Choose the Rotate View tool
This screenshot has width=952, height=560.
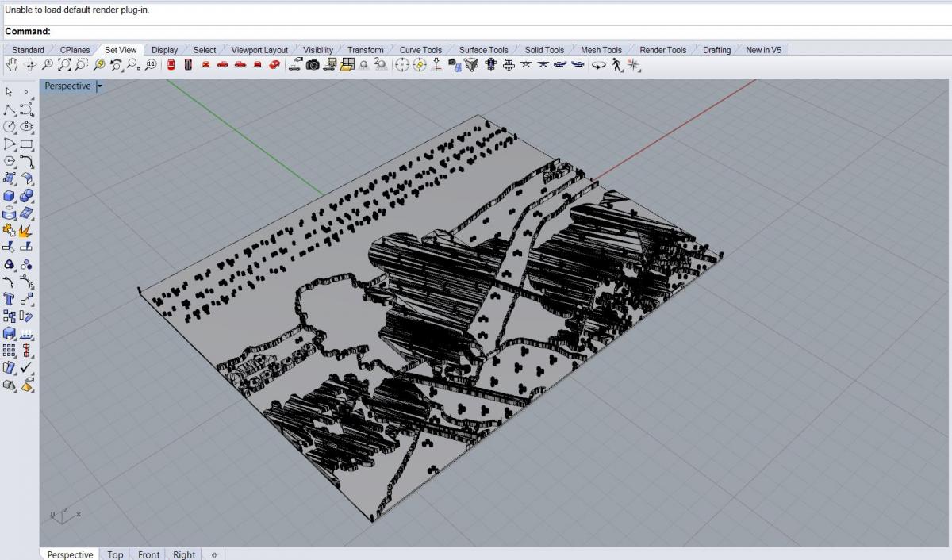pyautogui.click(x=30, y=65)
